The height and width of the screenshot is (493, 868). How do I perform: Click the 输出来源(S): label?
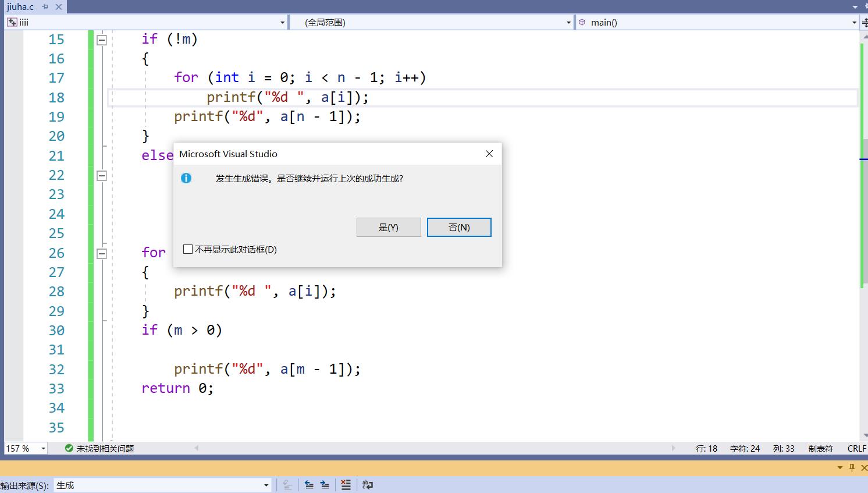[25, 485]
